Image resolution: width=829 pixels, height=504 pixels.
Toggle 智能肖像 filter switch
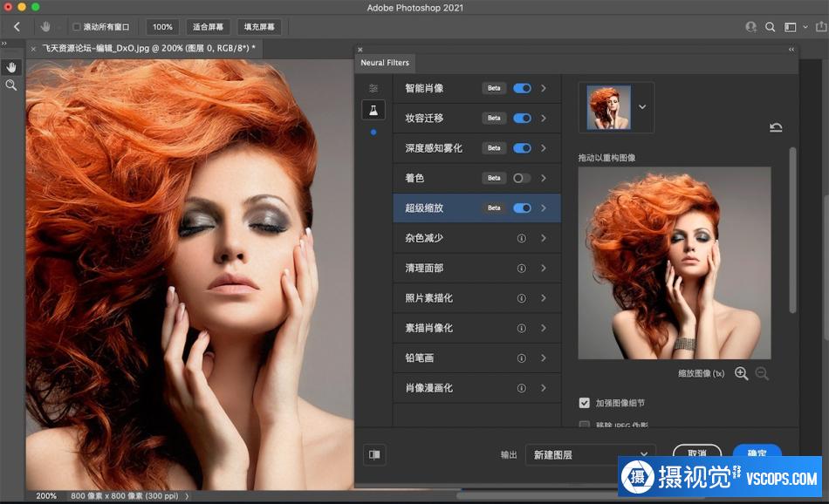(522, 88)
